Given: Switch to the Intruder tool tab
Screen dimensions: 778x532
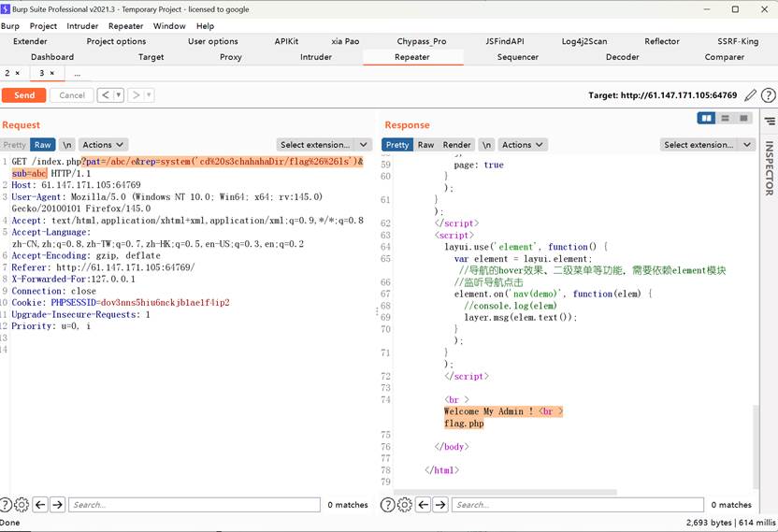Looking at the screenshot, I should coord(316,57).
